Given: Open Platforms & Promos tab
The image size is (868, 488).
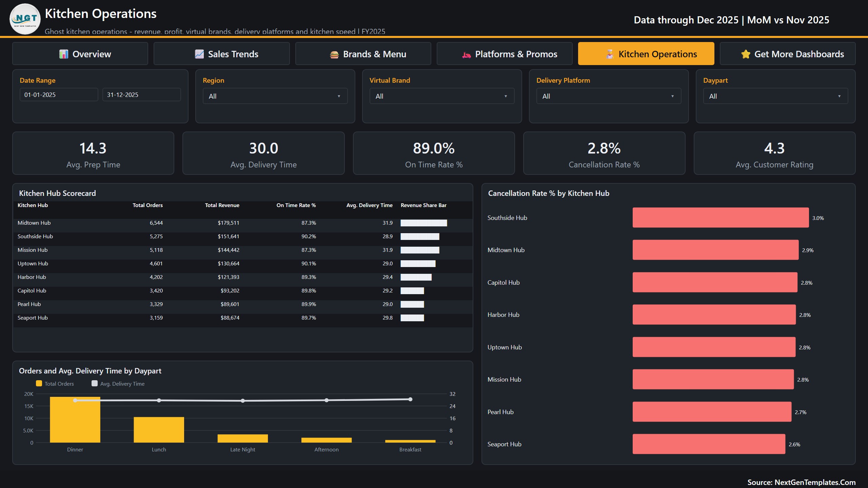Looking at the screenshot, I should click(x=505, y=54).
